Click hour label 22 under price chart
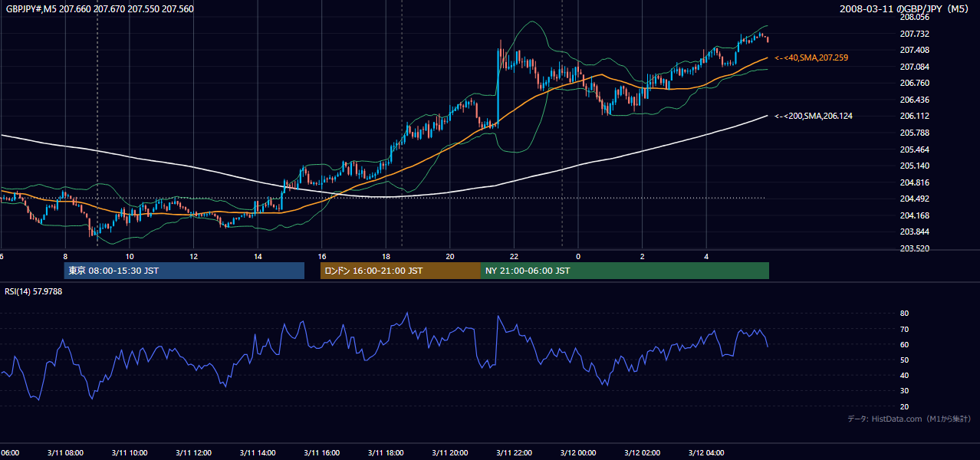Screen dimensions: 980x460 [x=514, y=256]
